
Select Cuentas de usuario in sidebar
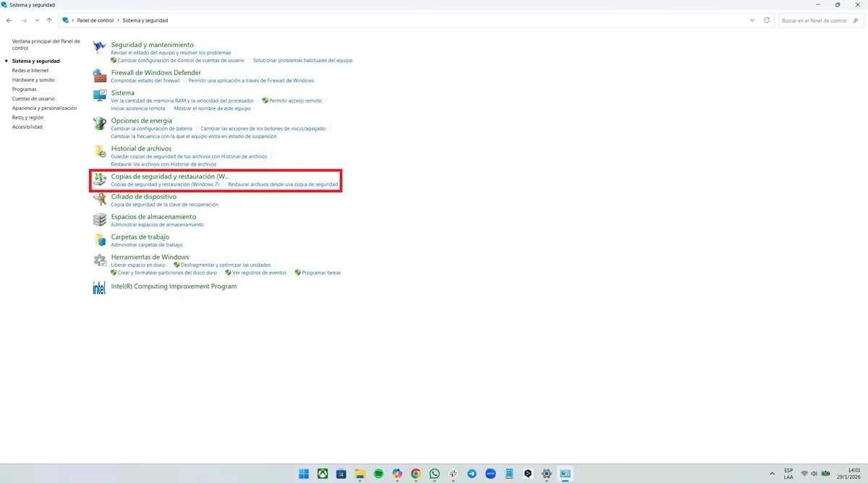click(33, 99)
